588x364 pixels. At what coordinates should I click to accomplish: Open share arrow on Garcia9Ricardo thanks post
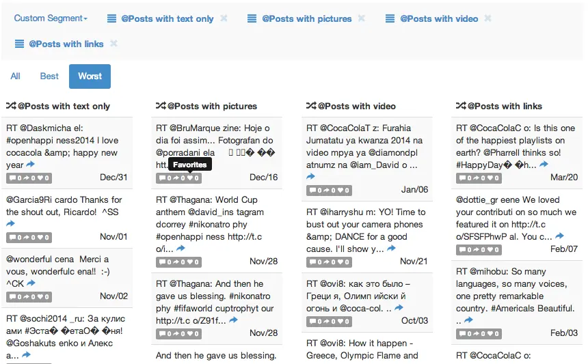[11, 223]
